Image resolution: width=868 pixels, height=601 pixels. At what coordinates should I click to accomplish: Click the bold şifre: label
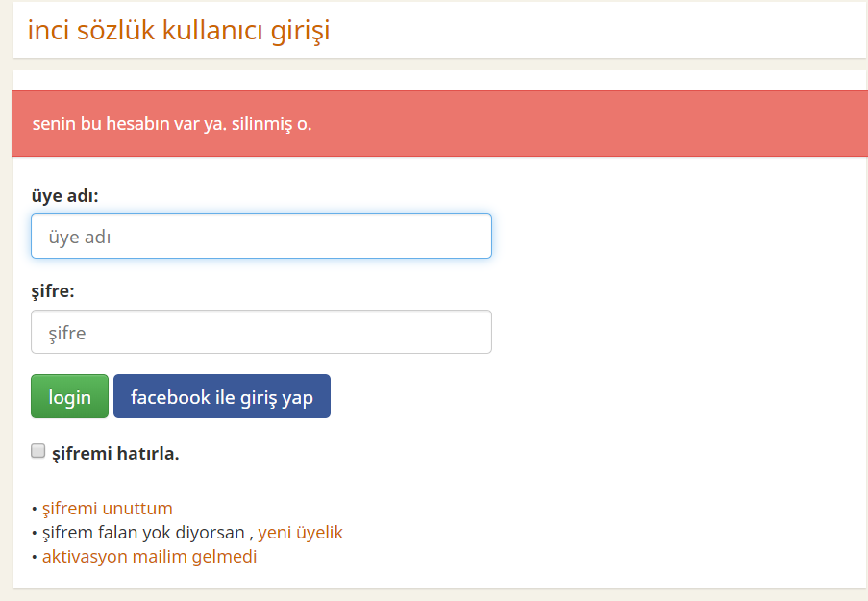coord(53,291)
